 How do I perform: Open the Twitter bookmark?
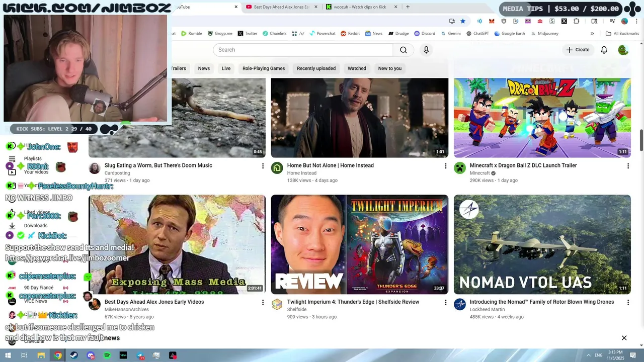coord(247,34)
